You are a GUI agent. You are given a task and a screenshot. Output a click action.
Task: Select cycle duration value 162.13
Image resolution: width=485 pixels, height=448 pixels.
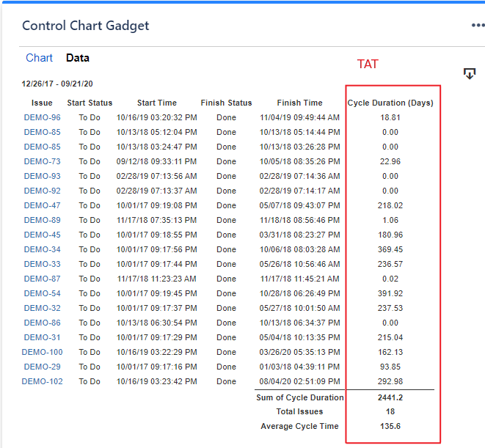tap(390, 352)
